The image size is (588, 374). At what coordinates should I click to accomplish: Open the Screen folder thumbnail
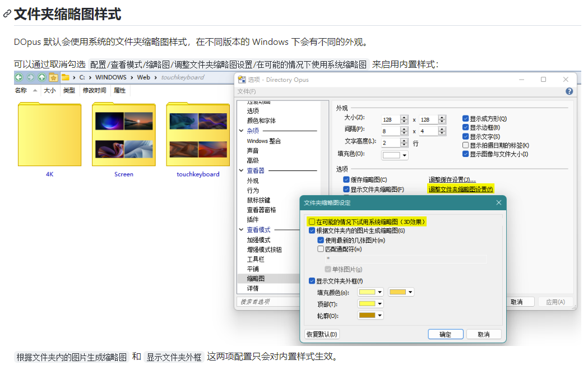coord(123,135)
